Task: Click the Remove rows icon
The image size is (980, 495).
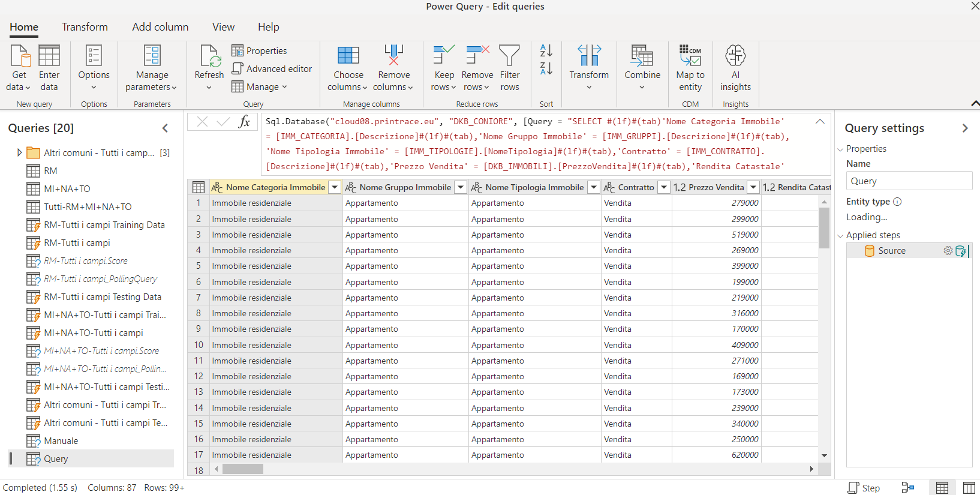Action: tap(477, 55)
